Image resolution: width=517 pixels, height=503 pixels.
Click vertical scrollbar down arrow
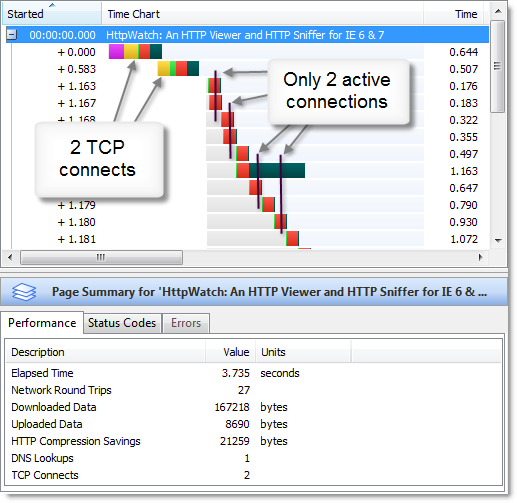pos(498,240)
